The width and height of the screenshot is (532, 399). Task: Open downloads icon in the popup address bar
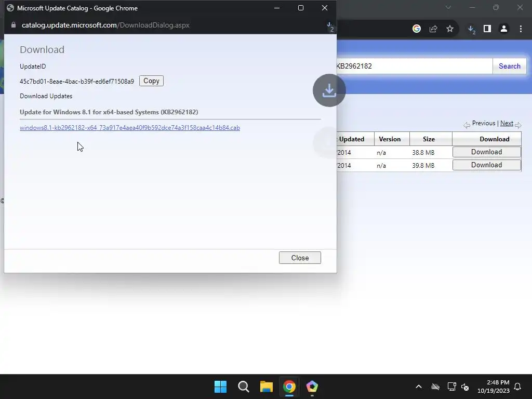pos(330,27)
